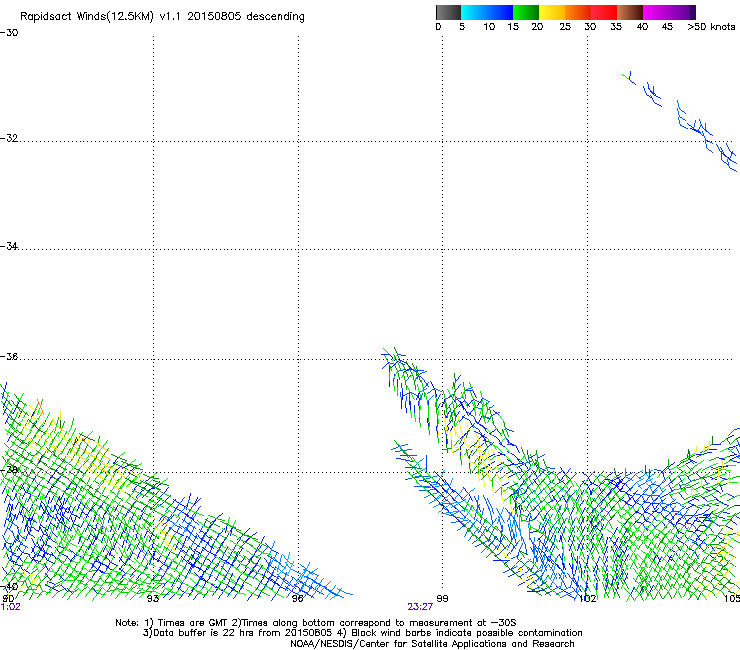Click the brown 35-40 knots legend swatch
The width and height of the screenshot is (740, 650).
(630, 12)
